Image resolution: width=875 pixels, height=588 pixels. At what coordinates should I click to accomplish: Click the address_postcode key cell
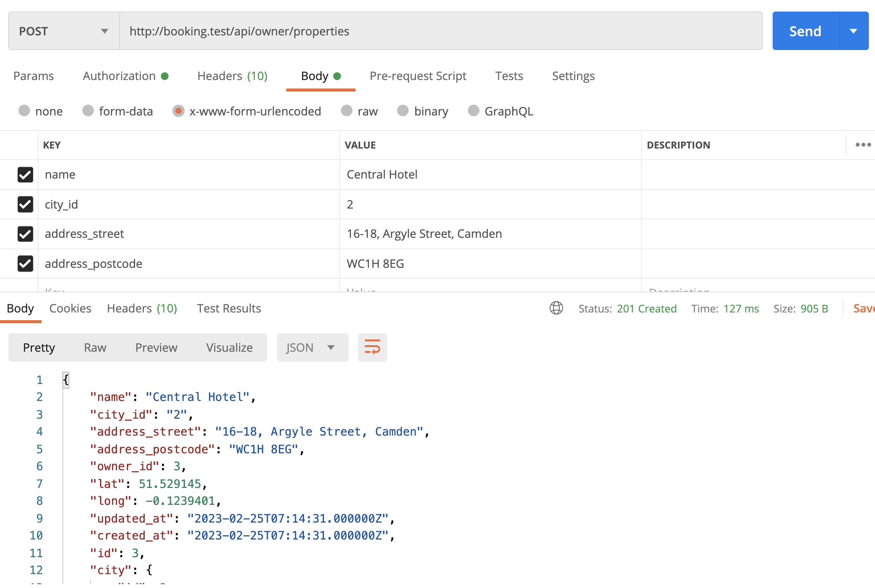[189, 264]
